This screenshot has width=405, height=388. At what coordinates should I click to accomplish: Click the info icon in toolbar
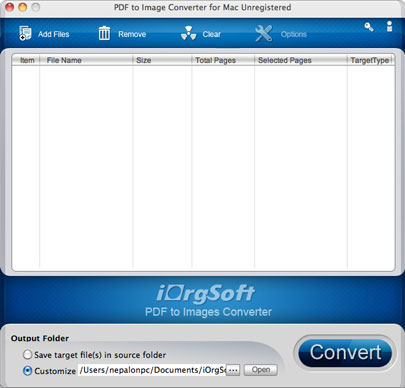click(389, 27)
